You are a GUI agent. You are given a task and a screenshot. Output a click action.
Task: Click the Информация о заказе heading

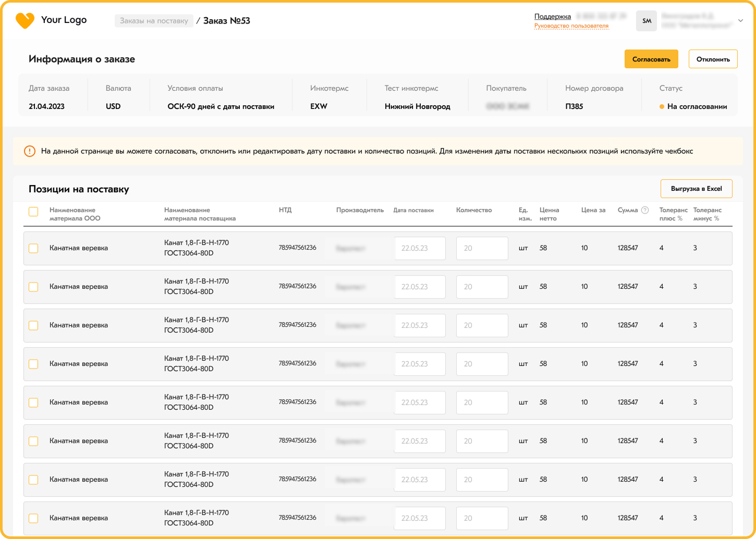82,59
